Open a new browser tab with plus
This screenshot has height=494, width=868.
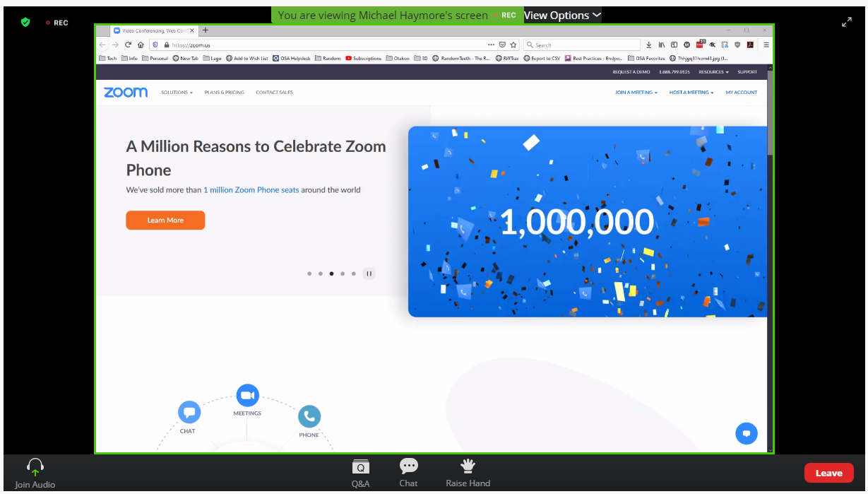206,30
